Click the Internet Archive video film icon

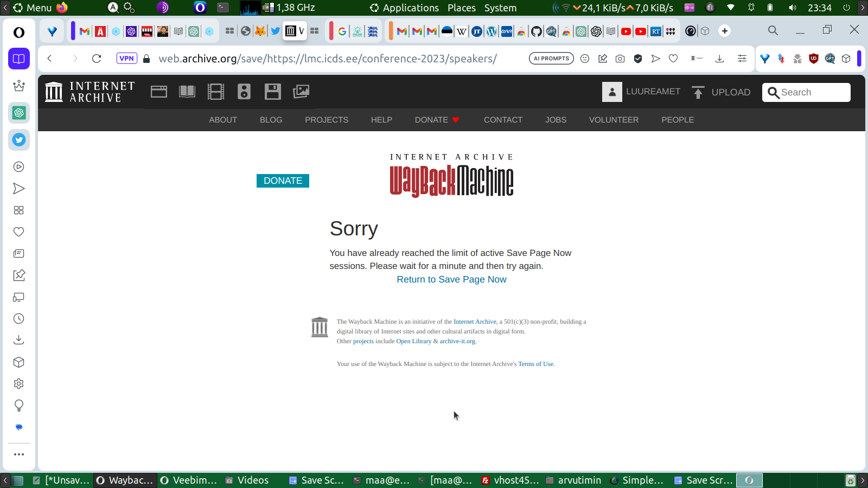click(x=216, y=92)
